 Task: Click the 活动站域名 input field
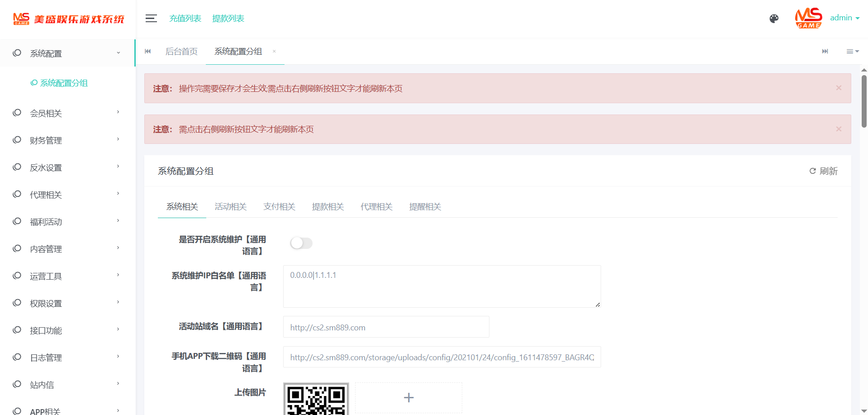coord(386,327)
